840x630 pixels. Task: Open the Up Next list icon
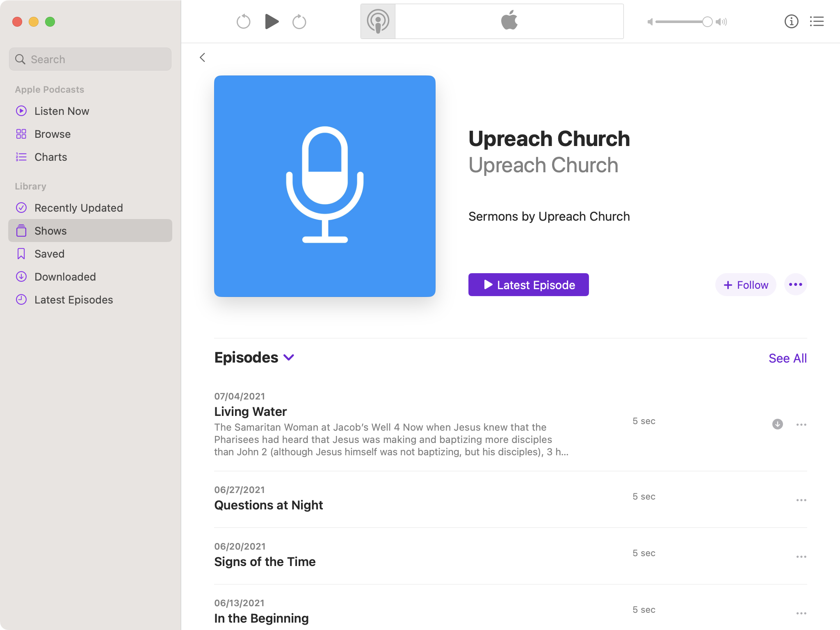pos(817,21)
